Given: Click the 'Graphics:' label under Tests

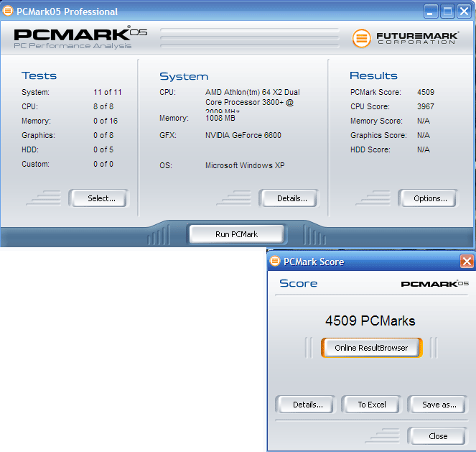Looking at the screenshot, I should [38, 135].
